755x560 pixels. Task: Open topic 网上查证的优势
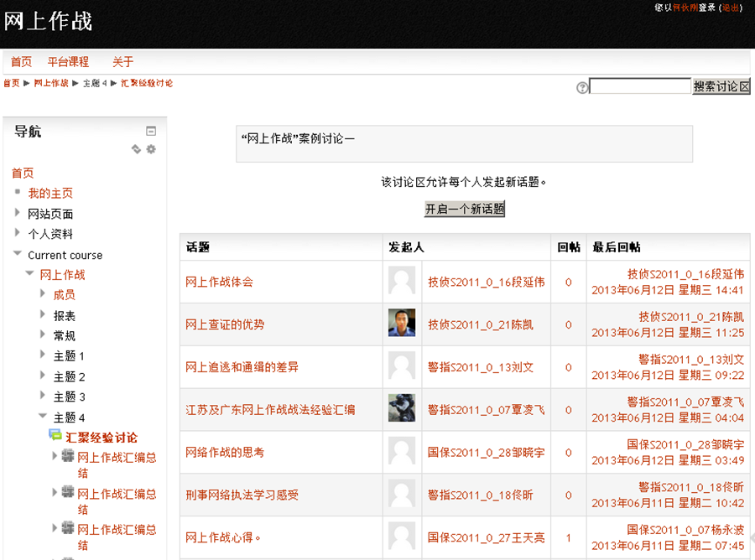pyautogui.click(x=224, y=324)
